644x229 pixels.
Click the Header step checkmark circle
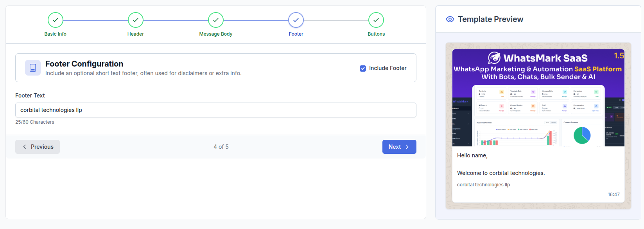point(136,20)
